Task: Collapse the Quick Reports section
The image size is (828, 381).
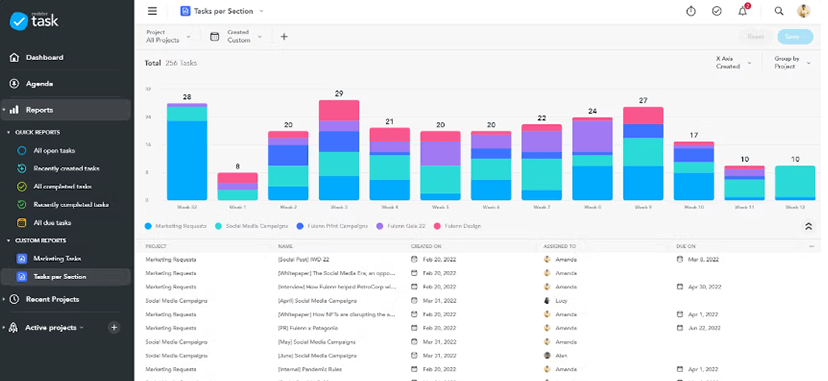Action: pos(8,132)
